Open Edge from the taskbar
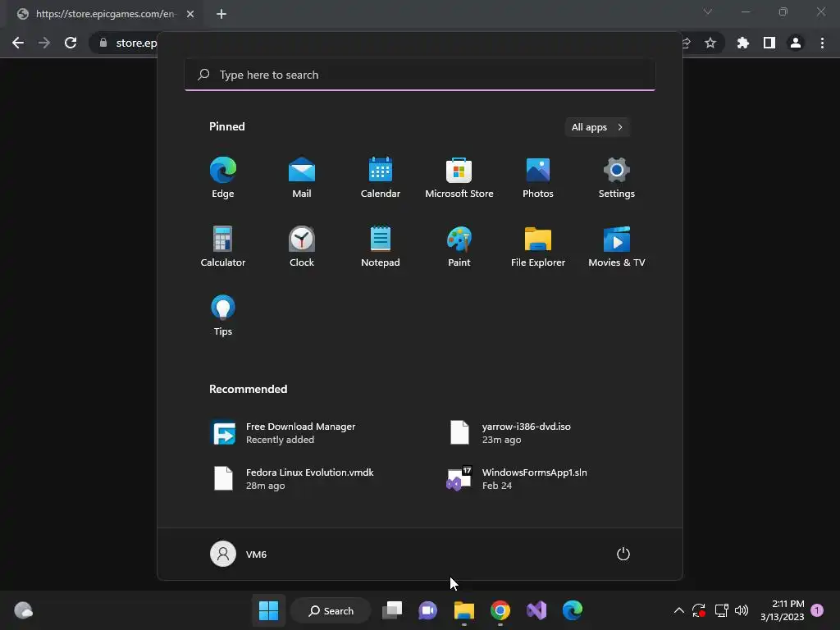Screen dimensions: 840x630 pyautogui.click(x=572, y=610)
